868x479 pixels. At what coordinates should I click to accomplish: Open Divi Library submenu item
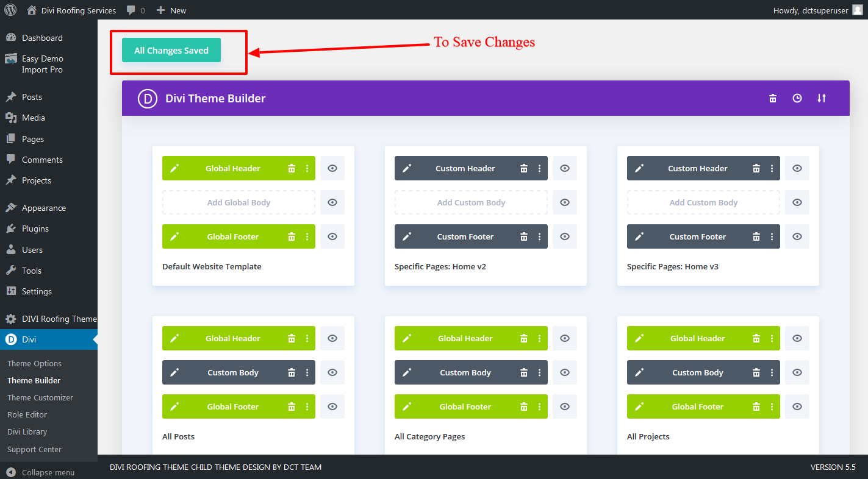(27, 431)
